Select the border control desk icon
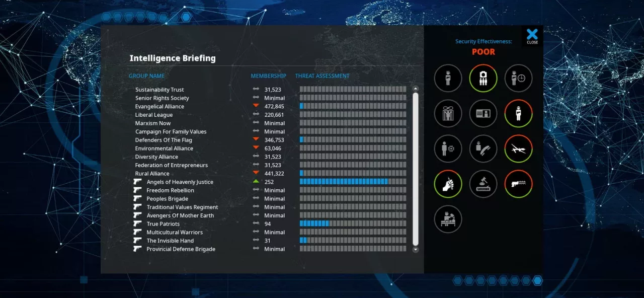 coord(448,219)
